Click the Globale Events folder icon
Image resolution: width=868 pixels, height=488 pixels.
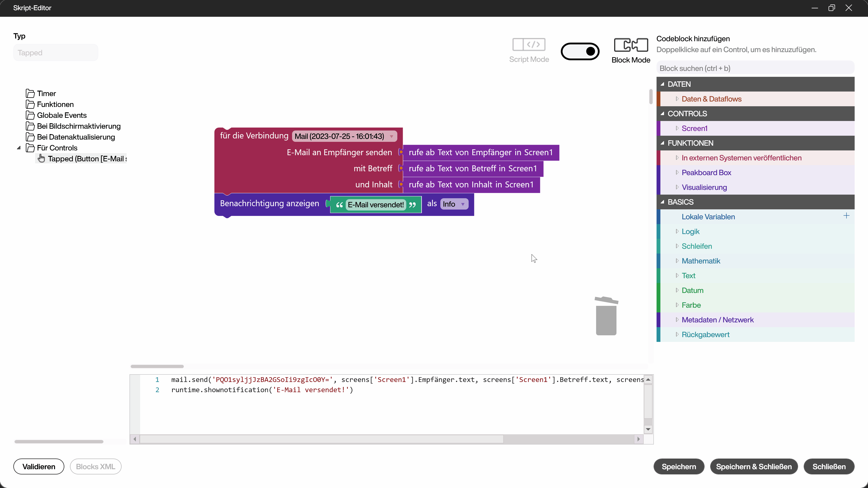[30, 115]
